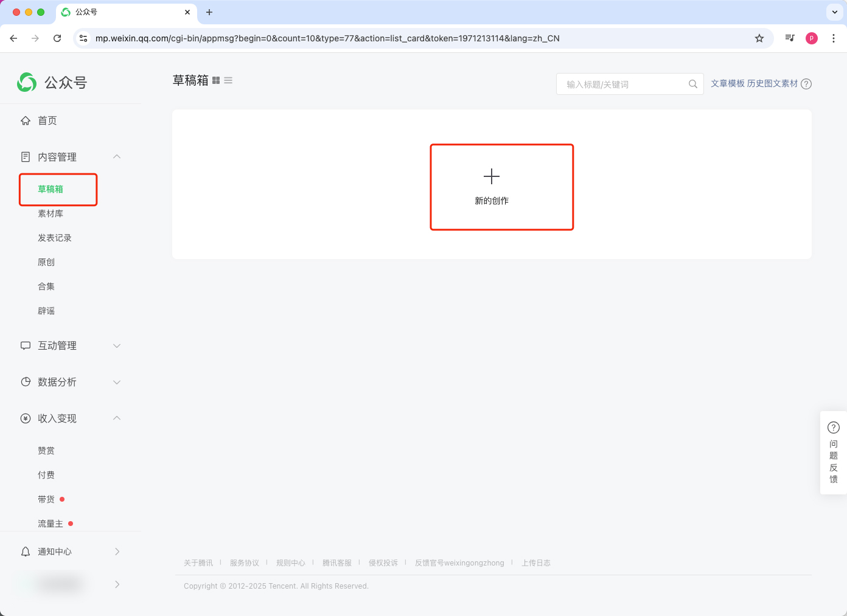Expand the 数据分析 section
Viewport: 847px width, 616px height.
pos(117,382)
